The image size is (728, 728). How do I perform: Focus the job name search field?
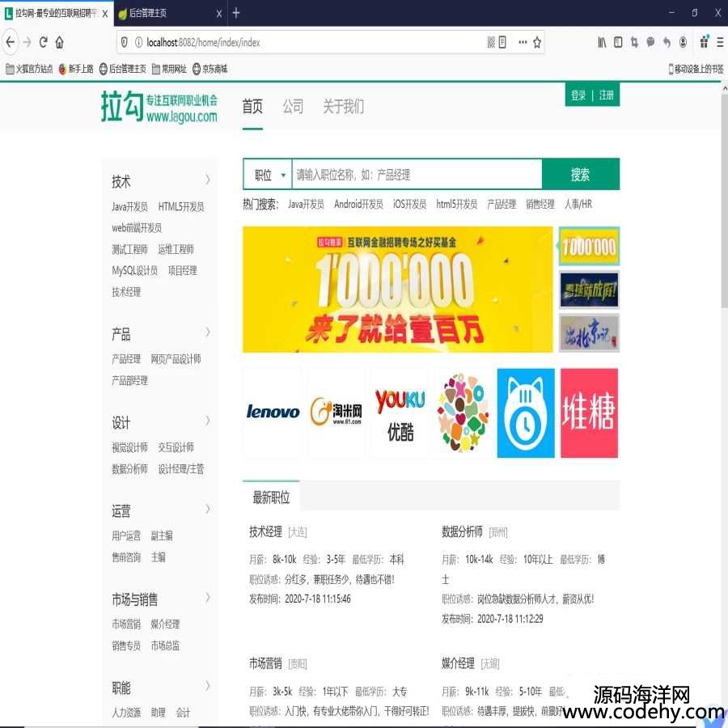tap(417, 175)
